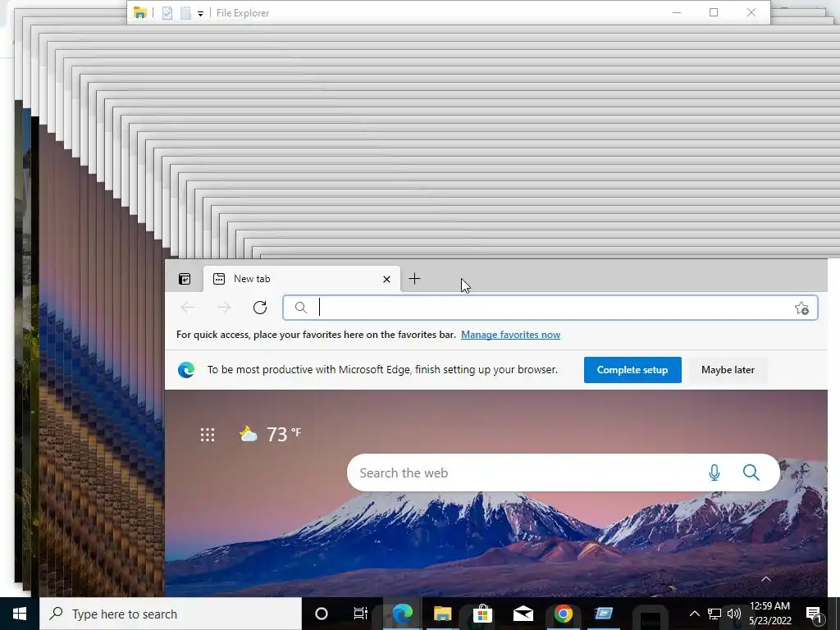Open the Windows Start menu
This screenshot has width=840, height=630.
[20, 614]
